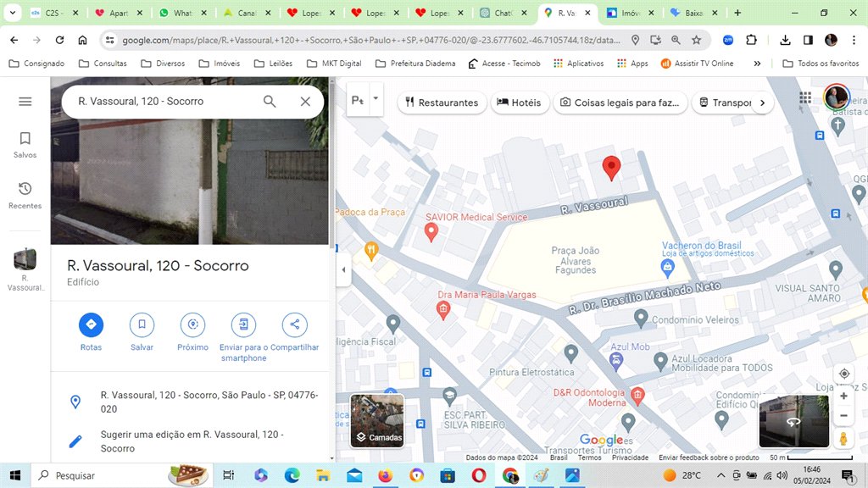This screenshot has height=488, width=868.
Task: Click Enviar para o smartphone icon
Action: (x=243, y=324)
